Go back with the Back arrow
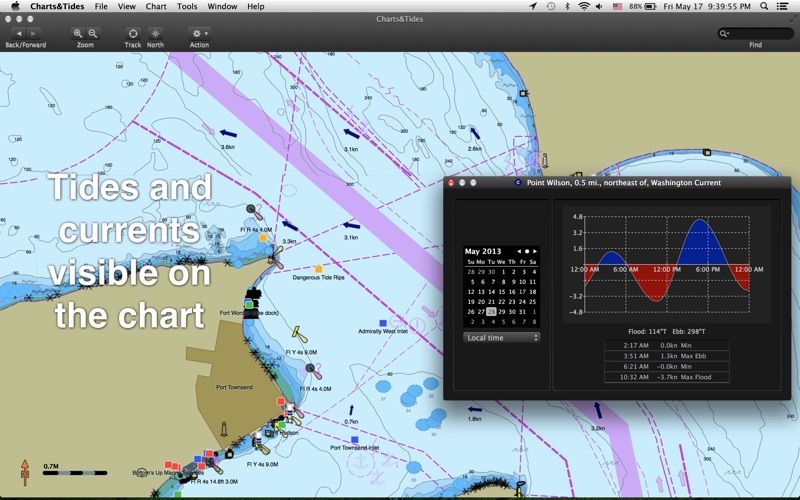The image size is (800, 500). point(19,34)
